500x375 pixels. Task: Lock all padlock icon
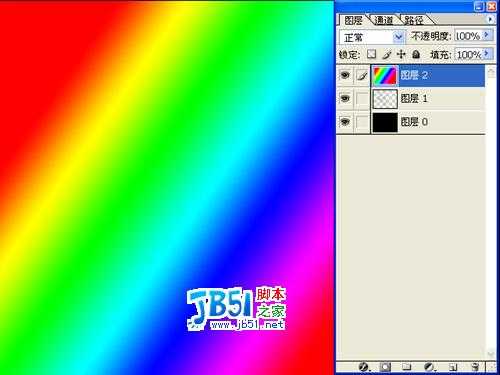(x=416, y=54)
